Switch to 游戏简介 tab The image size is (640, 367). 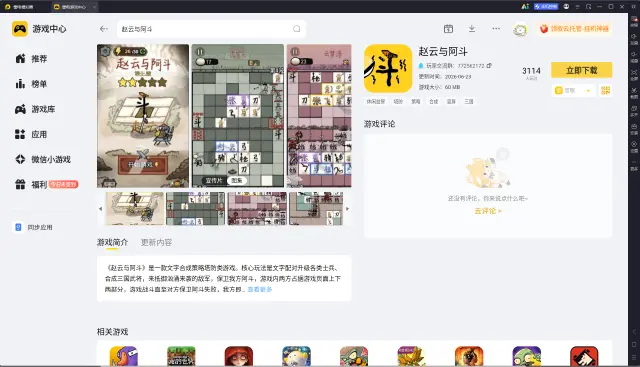click(112, 242)
